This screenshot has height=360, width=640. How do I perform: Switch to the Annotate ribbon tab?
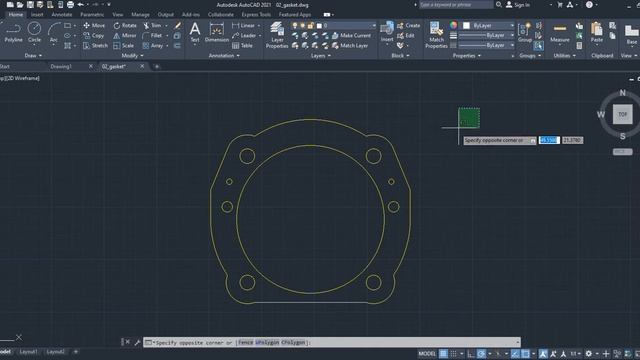pos(62,14)
